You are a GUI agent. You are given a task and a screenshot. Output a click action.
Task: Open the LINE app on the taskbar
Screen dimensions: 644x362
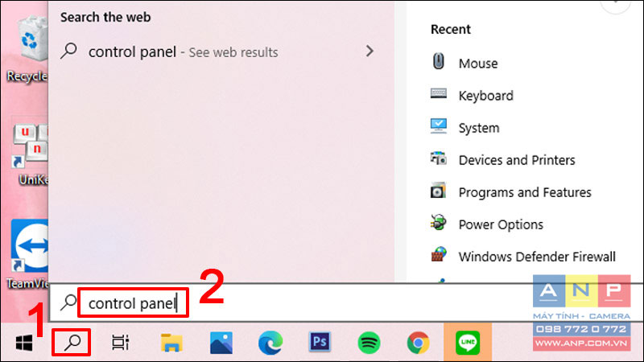(x=468, y=343)
